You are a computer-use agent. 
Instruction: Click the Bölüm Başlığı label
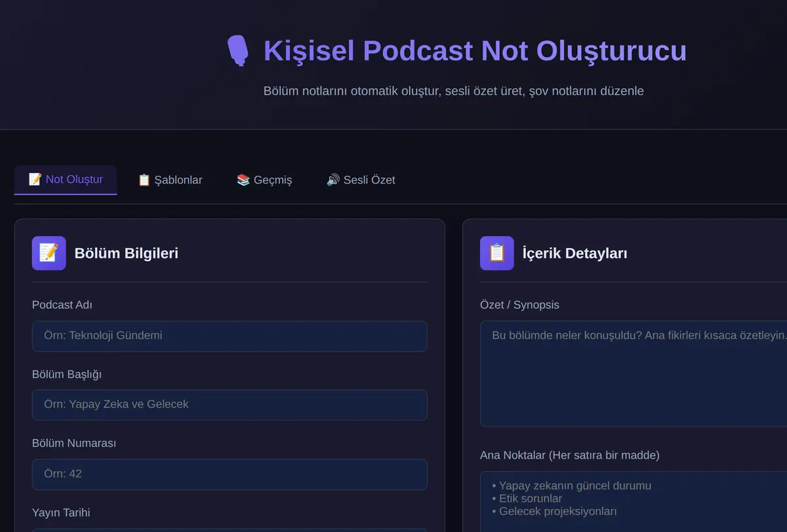(x=67, y=375)
